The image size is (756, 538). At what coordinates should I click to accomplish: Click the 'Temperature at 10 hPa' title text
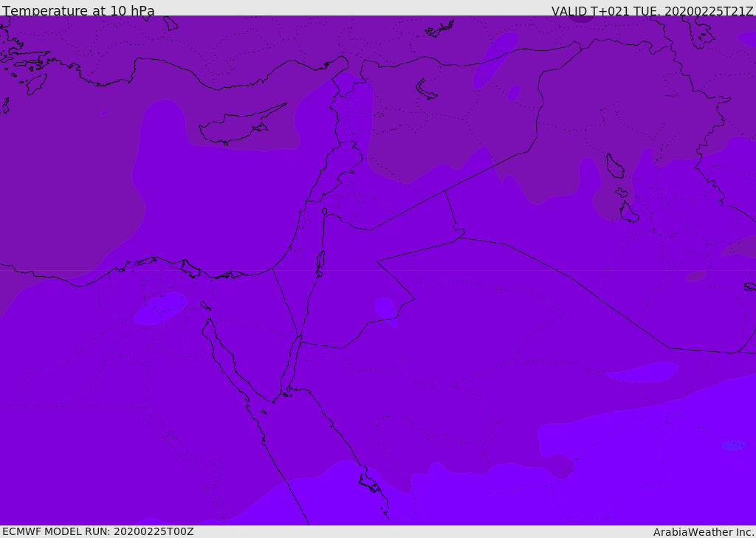[78, 10]
